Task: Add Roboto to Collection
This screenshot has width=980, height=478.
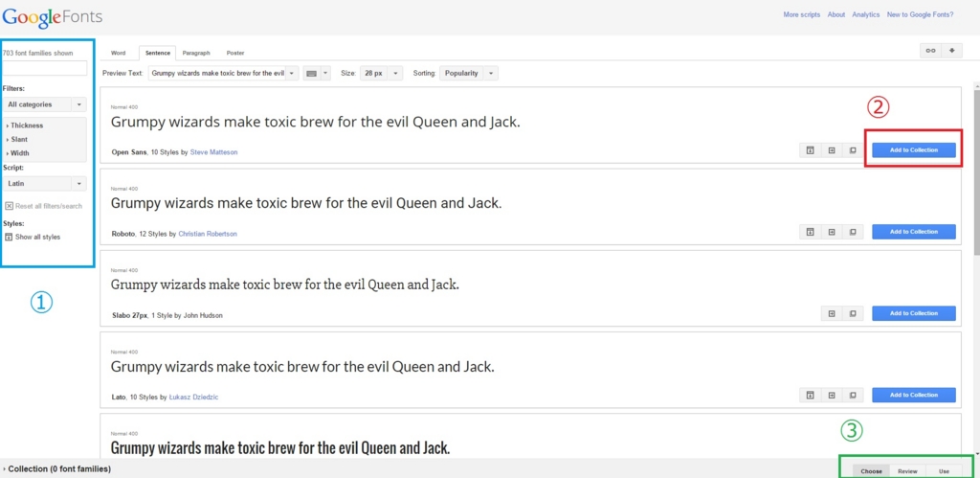Action: [x=914, y=232]
